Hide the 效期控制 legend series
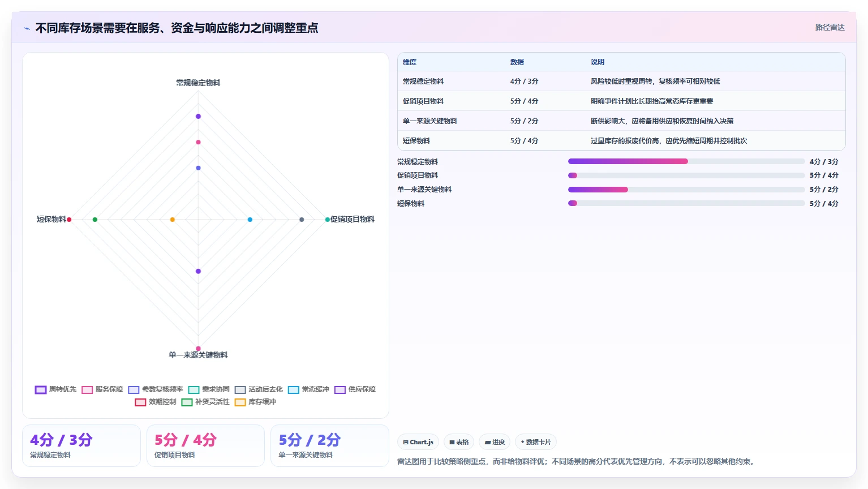868x489 pixels. (156, 402)
